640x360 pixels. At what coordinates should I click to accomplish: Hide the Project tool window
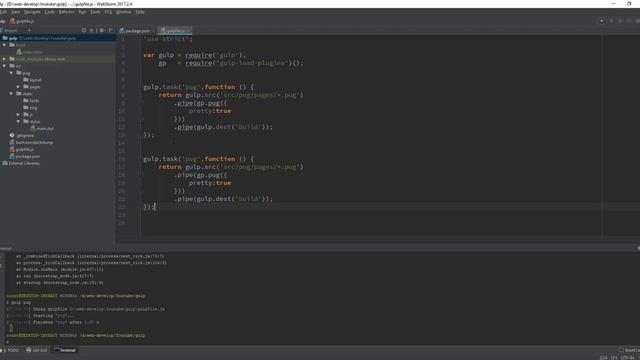pos(111,31)
